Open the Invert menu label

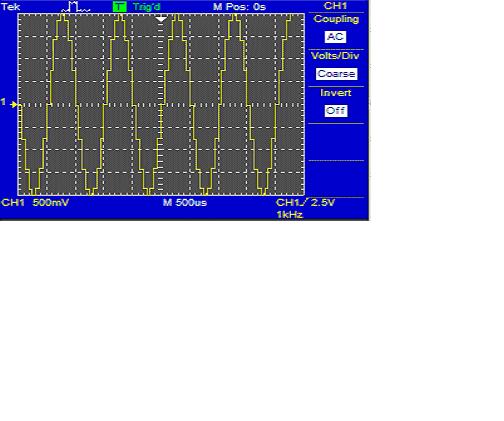(x=336, y=93)
